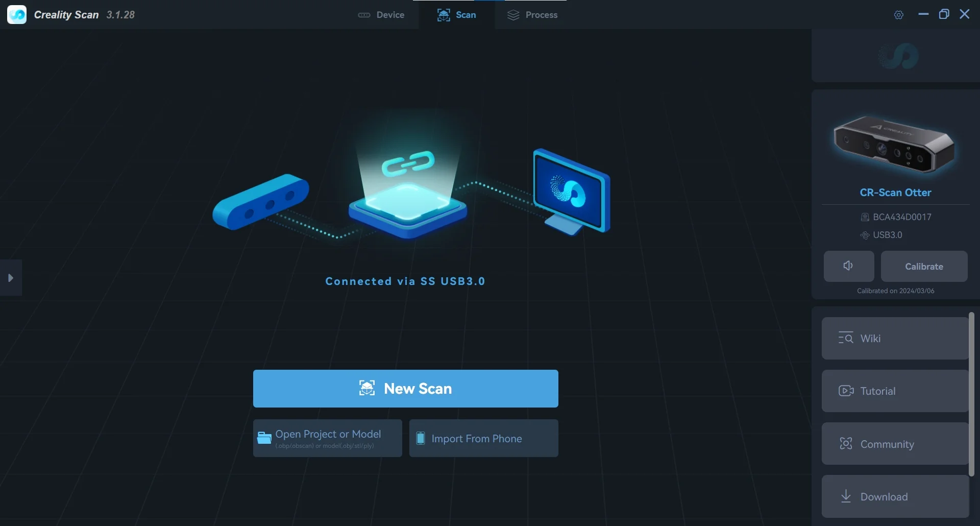Click the CR-Scan Otter device name
Viewport: 980px width, 526px height.
[895, 193]
